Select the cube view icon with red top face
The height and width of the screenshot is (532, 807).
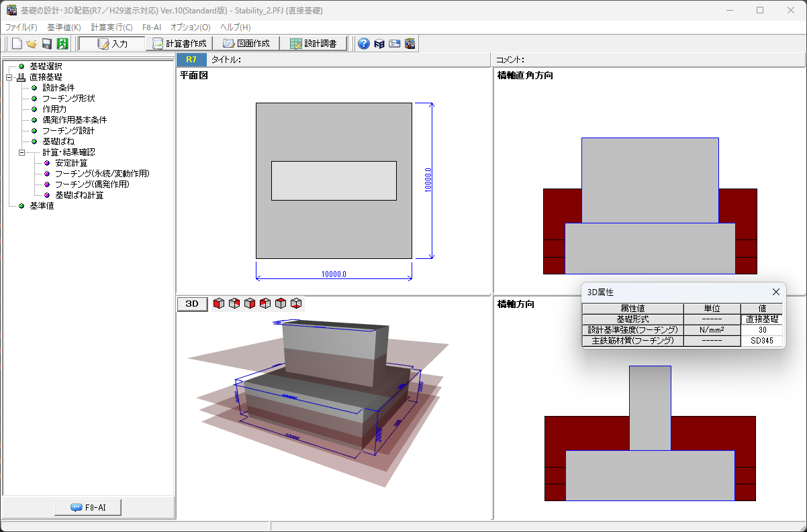[x=281, y=304]
